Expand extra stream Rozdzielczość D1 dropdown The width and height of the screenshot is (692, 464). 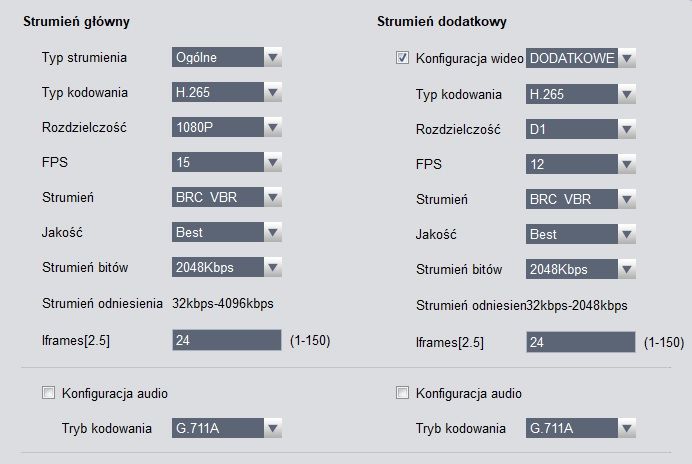pyautogui.click(x=580, y=129)
